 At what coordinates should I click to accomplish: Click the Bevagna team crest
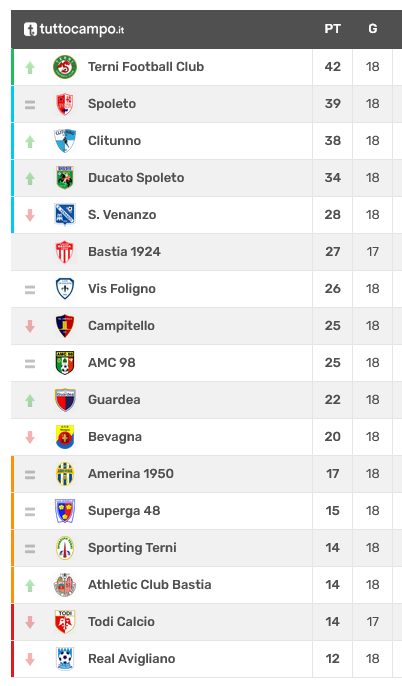pyautogui.click(x=65, y=437)
